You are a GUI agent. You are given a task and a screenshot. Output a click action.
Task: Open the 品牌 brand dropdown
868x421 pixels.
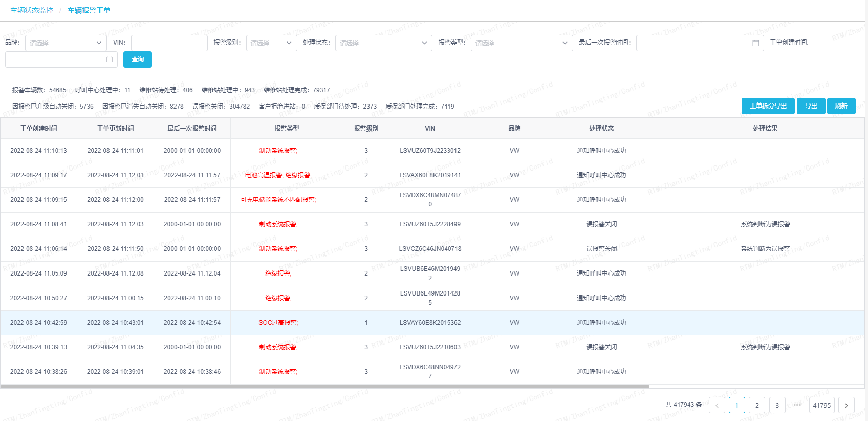click(x=66, y=43)
